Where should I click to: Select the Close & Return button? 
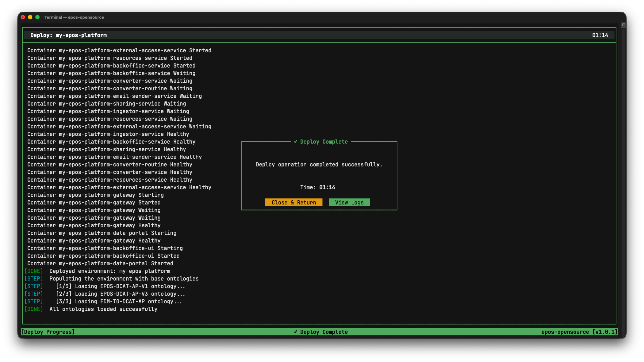click(294, 202)
